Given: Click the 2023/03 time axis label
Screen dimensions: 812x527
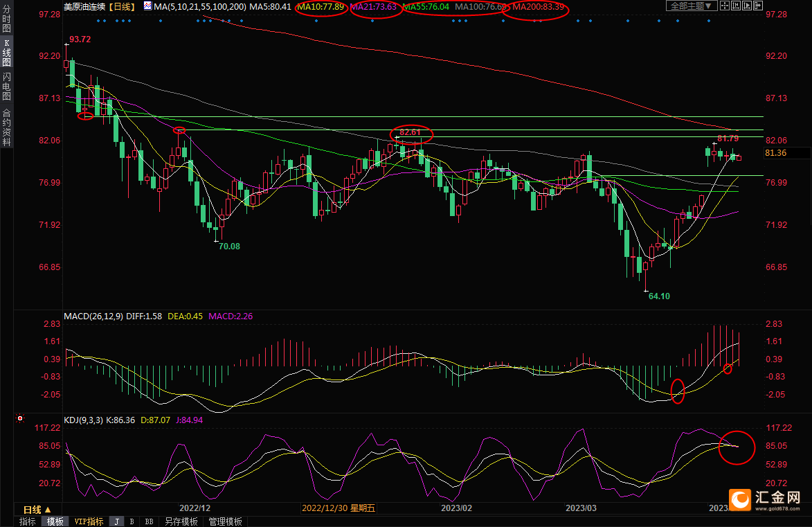Looking at the screenshot, I should click(x=581, y=508).
